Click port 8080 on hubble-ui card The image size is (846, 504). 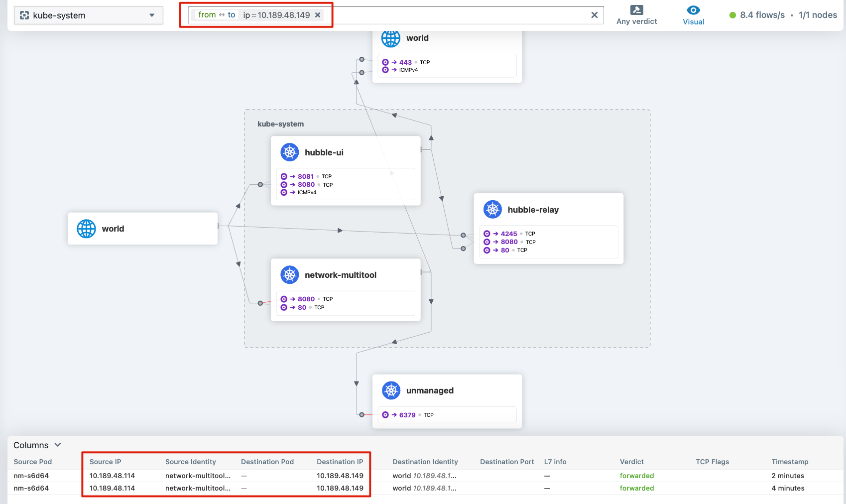(x=306, y=185)
